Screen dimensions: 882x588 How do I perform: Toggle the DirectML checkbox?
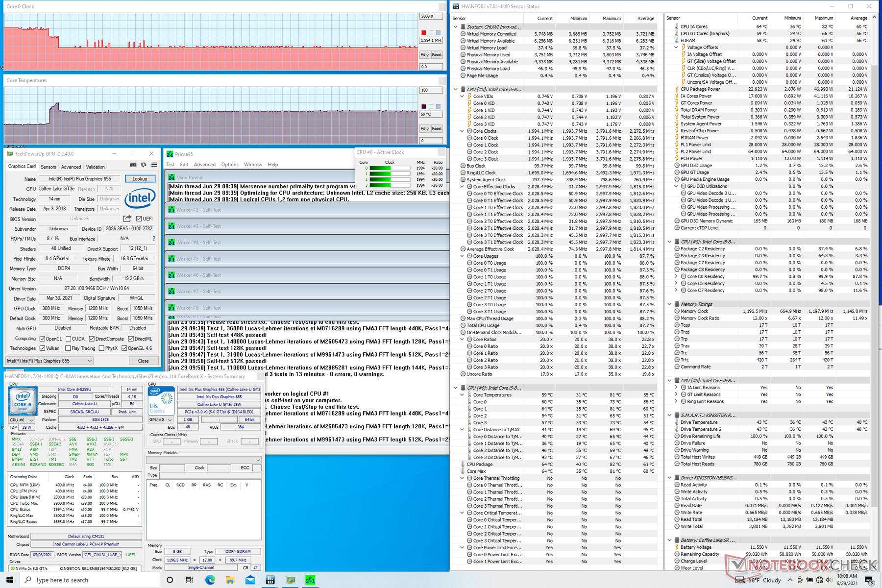(131, 339)
